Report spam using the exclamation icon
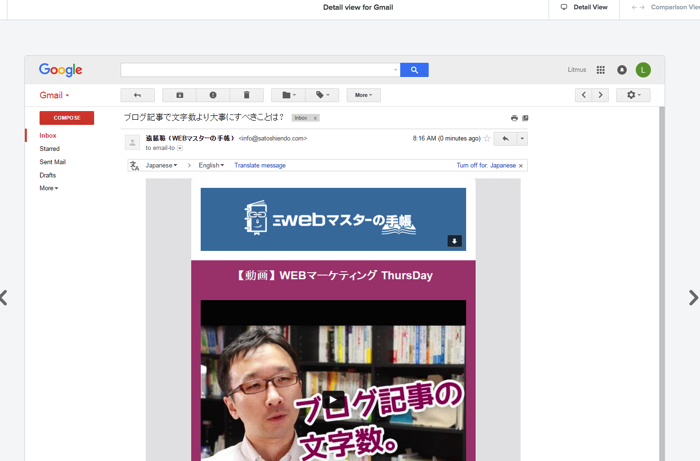Viewport: 700px width, 461px height. point(213,95)
